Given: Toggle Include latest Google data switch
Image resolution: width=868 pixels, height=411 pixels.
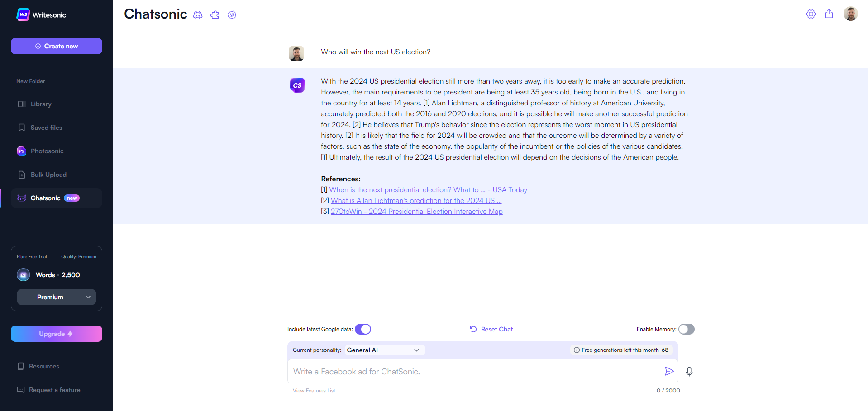Looking at the screenshot, I should (x=363, y=329).
